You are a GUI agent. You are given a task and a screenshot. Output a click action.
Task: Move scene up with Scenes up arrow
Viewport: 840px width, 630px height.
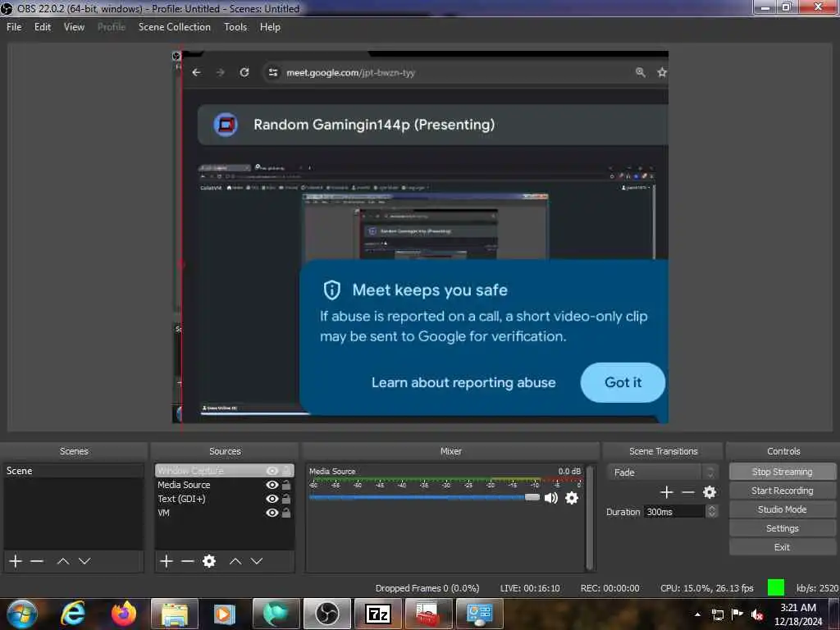click(62, 561)
